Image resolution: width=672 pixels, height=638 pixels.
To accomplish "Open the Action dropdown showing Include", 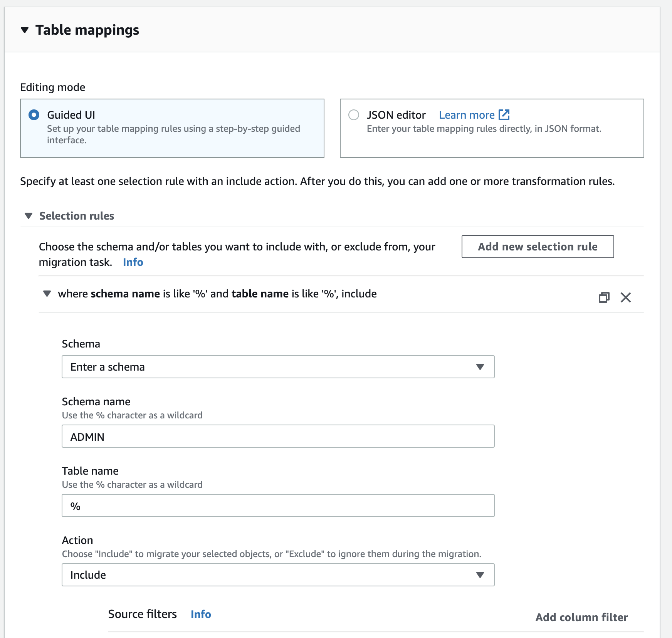I will coord(480,575).
